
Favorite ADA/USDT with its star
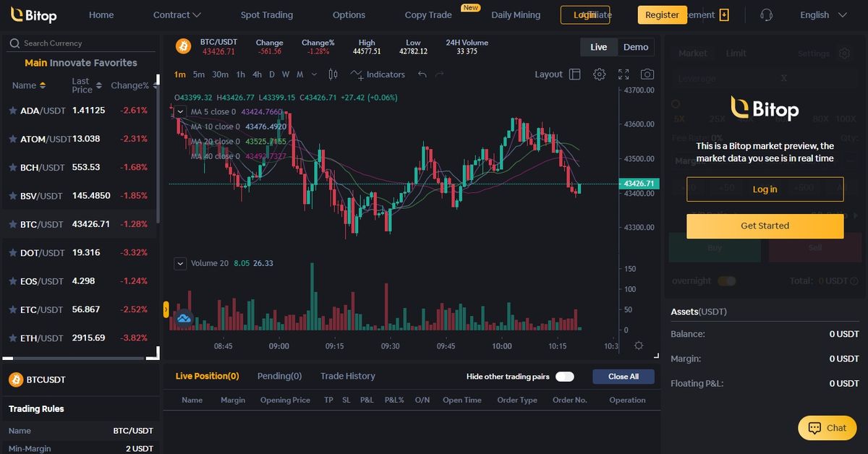click(x=13, y=111)
